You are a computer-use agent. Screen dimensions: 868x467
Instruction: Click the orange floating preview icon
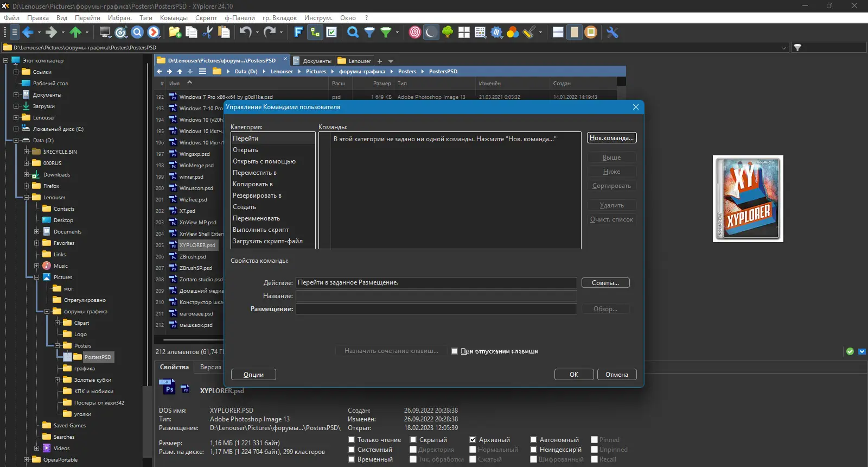click(x=591, y=33)
